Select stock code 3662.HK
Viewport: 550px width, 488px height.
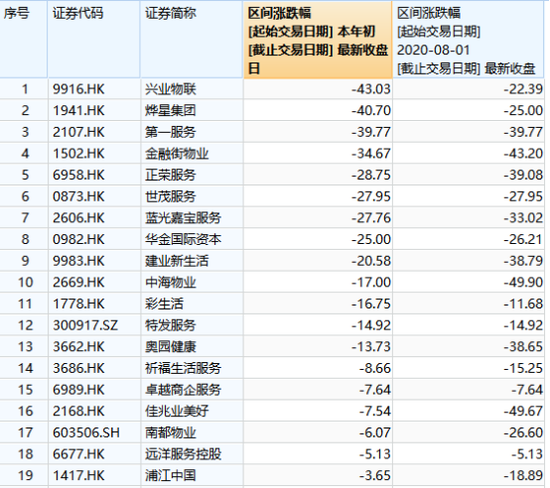79,347
